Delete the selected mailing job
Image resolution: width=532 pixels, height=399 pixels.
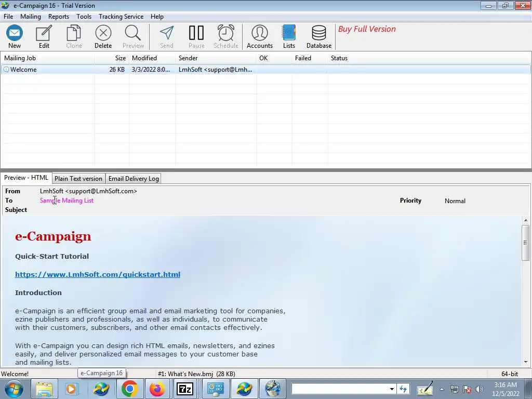103,37
